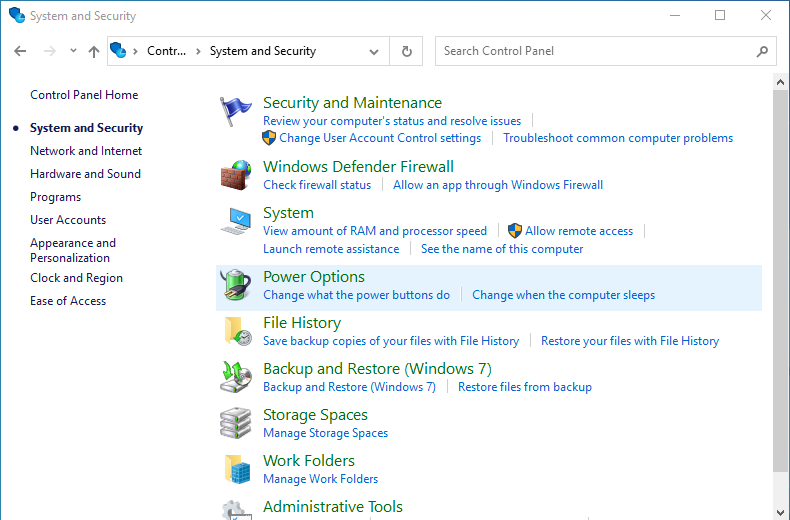Open the Work Folders icon
This screenshot has height=520, width=790.
pos(237,469)
